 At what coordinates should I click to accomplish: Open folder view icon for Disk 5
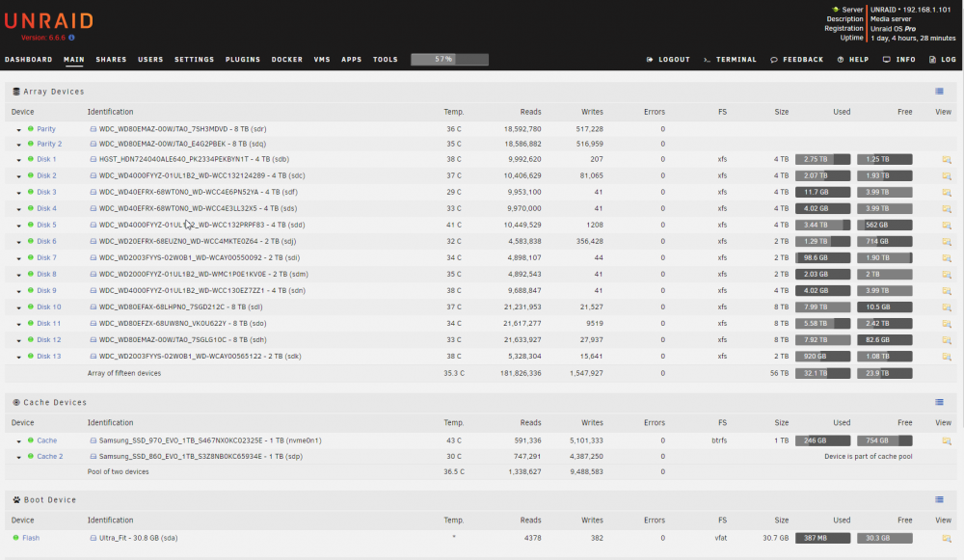947,226
